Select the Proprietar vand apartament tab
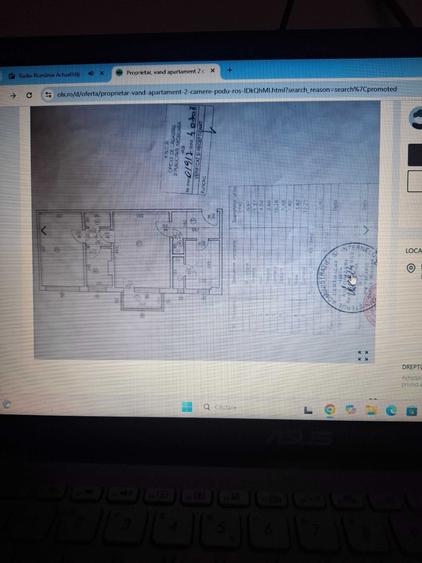Viewport: 422px width, 563px height. point(165,72)
